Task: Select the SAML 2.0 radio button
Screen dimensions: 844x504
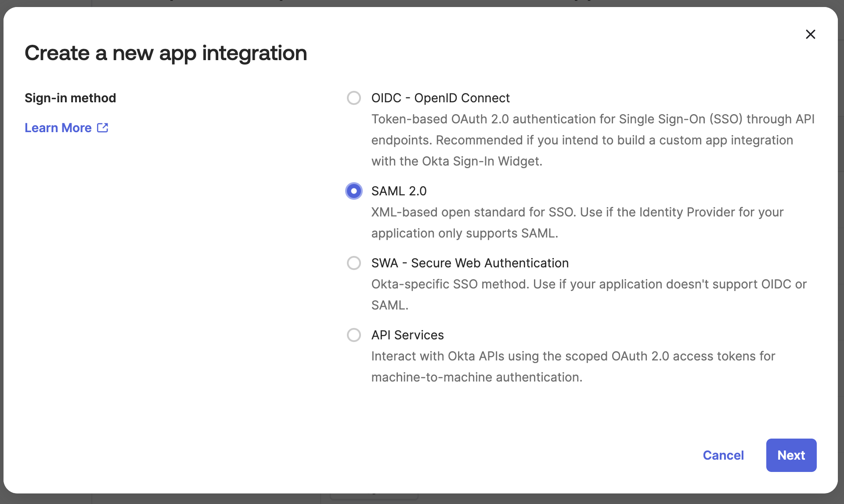Action: coord(354,191)
